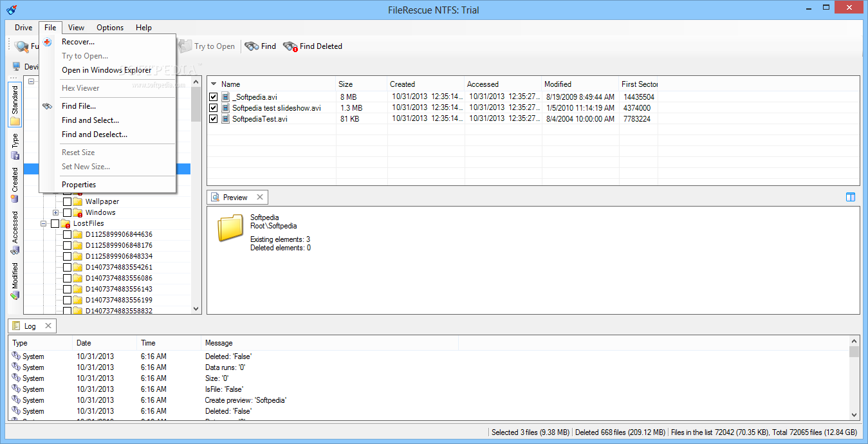The height and width of the screenshot is (444, 868).
Task: Click the Wallpaper folder icon
Action: coord(78,201)
